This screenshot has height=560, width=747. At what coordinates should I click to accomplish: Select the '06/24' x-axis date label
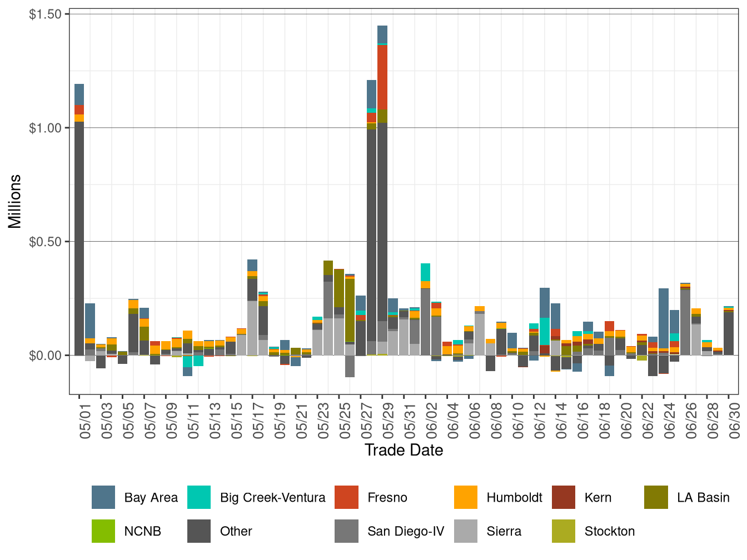pyautogui.click(x=671, y=420)
